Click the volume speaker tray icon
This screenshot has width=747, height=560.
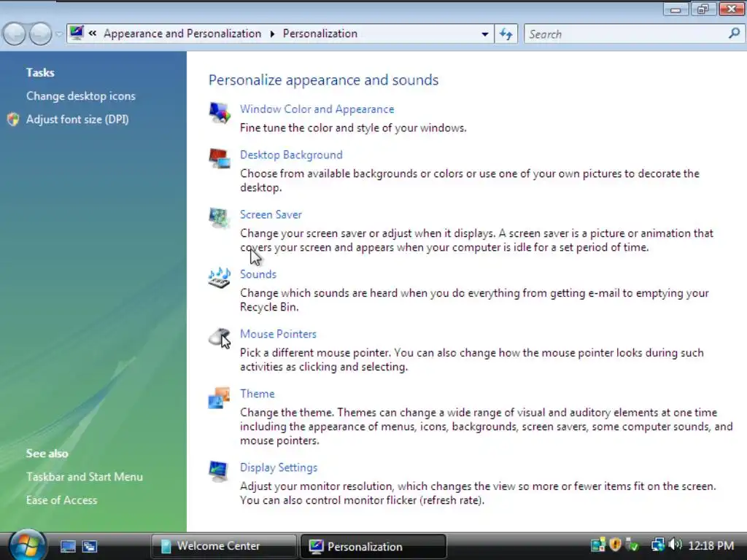pyautogui.click(x=675, y=545)
